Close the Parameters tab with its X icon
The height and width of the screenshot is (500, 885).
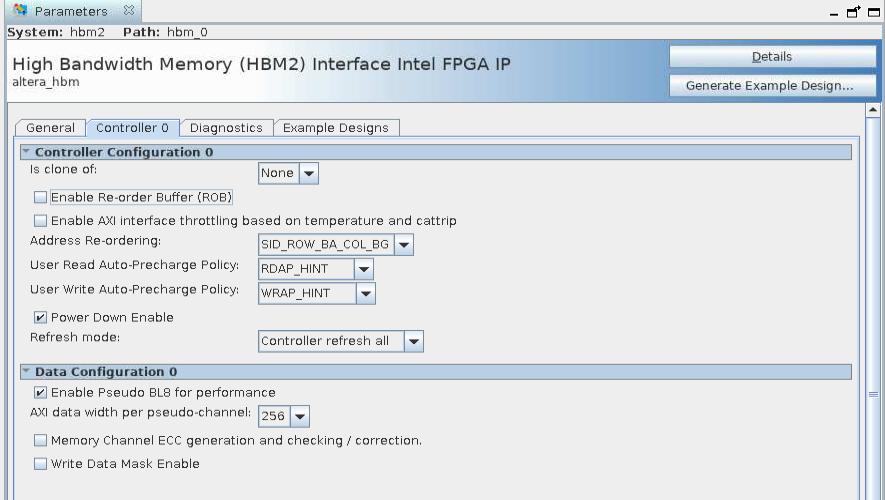tap(128, 11)
